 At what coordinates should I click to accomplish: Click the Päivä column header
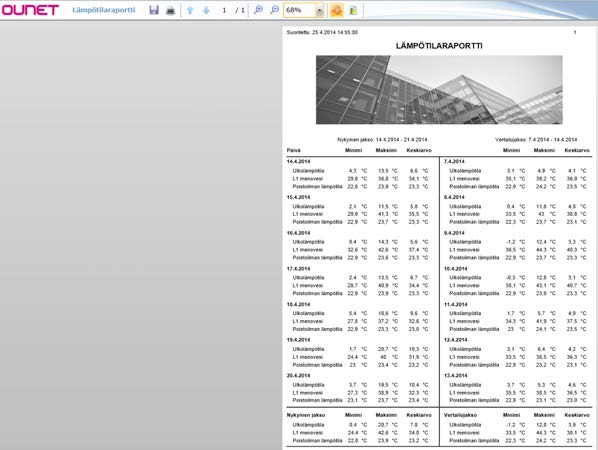point(293,150)
